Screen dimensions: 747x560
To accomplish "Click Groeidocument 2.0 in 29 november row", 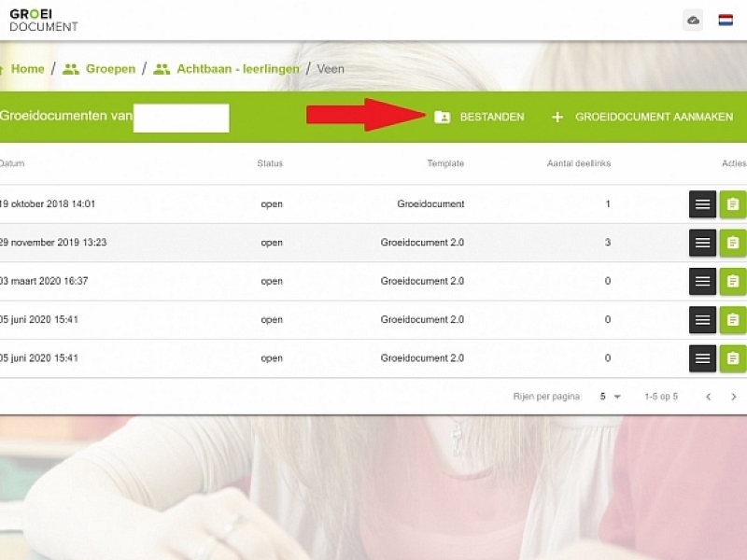I will pos(422,243).
